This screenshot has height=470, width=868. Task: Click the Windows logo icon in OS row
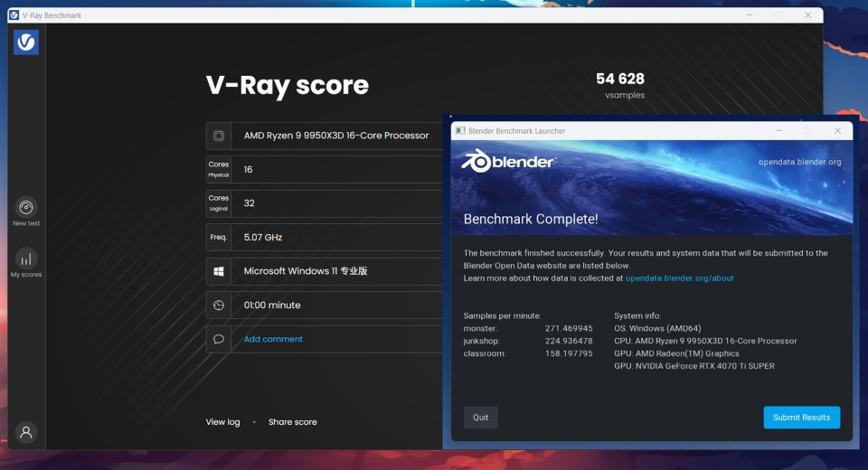tap(219, 271)
